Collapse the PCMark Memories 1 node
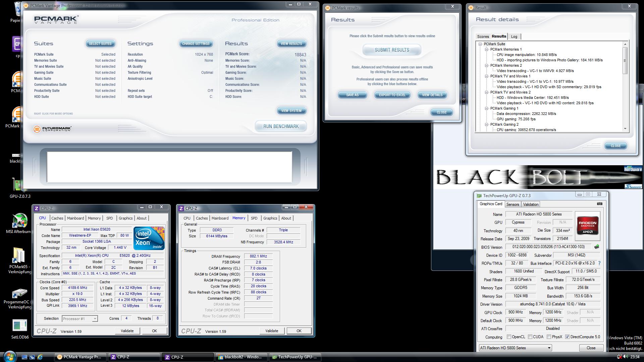The width and height of the screenshot is (644, 362). pyautogui.click(x=486, y=49)
